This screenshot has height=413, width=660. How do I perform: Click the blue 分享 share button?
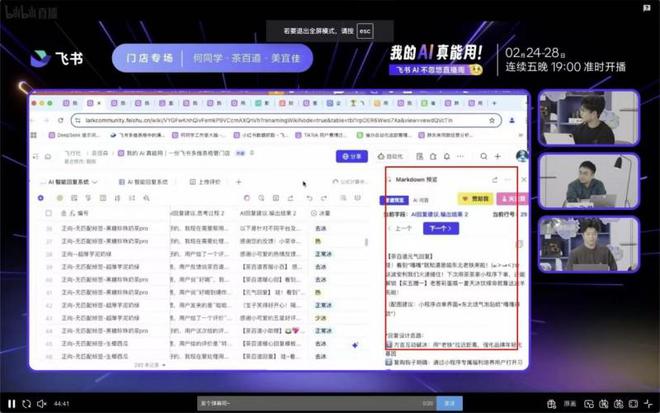click(x=352, y=156)
